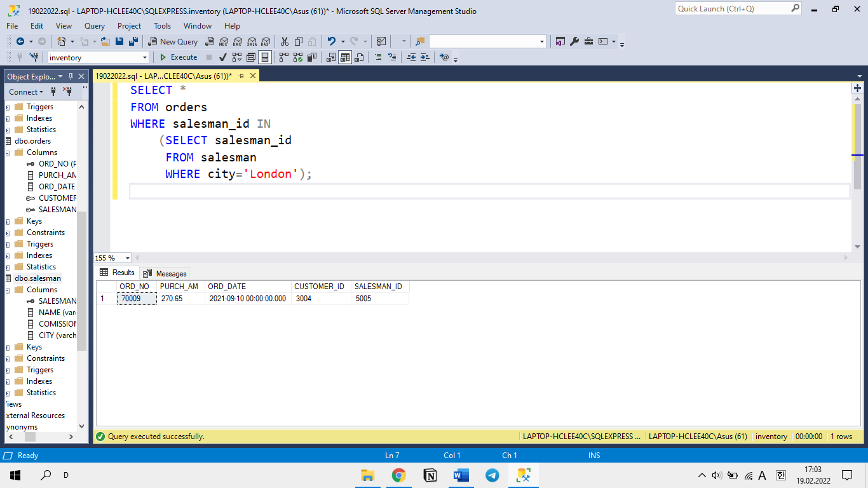Collapse Columns folder under dbo.orders
This screenshot has width=868, height=488.
coord(8,152)
